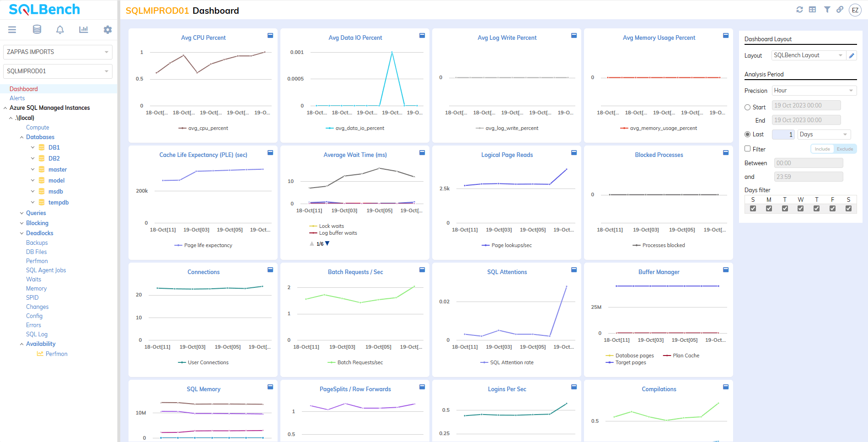Open the DB1 database link
The width and height of the screenshot is (868, 442).
click(x=54, y=148)
